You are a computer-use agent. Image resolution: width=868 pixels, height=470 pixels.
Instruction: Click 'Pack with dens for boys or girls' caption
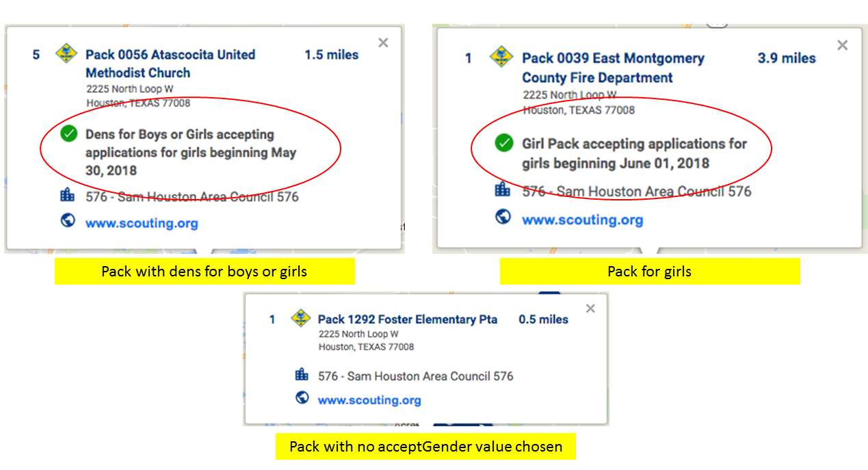[x=205, y=272]
